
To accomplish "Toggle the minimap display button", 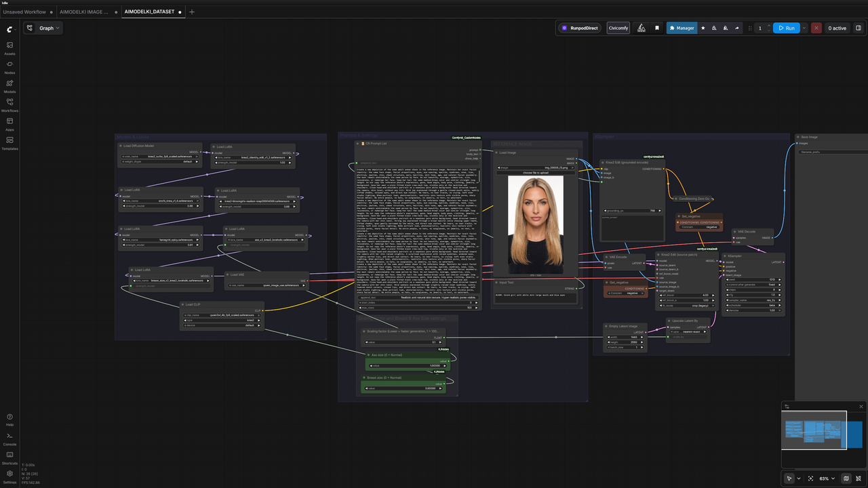I will point(846,479).
